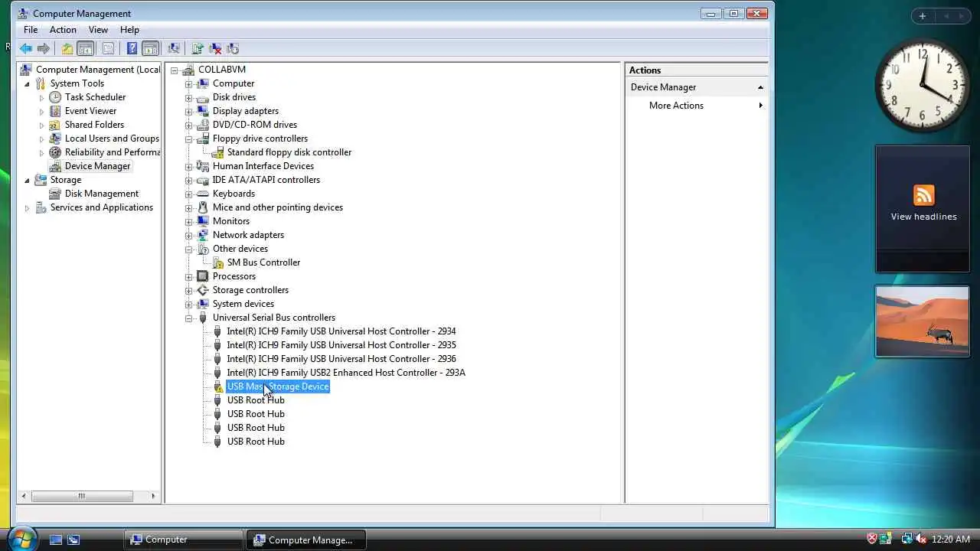Collapse the Other devices category

click(188, 249)
